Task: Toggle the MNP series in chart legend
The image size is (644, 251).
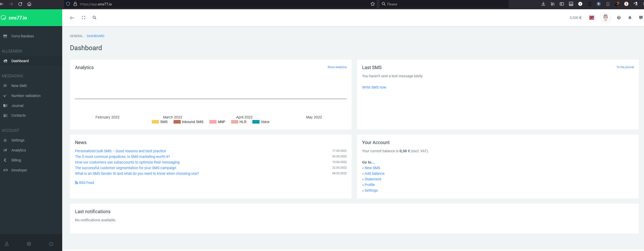Action: pyautogui.click(x=213, y=122)
